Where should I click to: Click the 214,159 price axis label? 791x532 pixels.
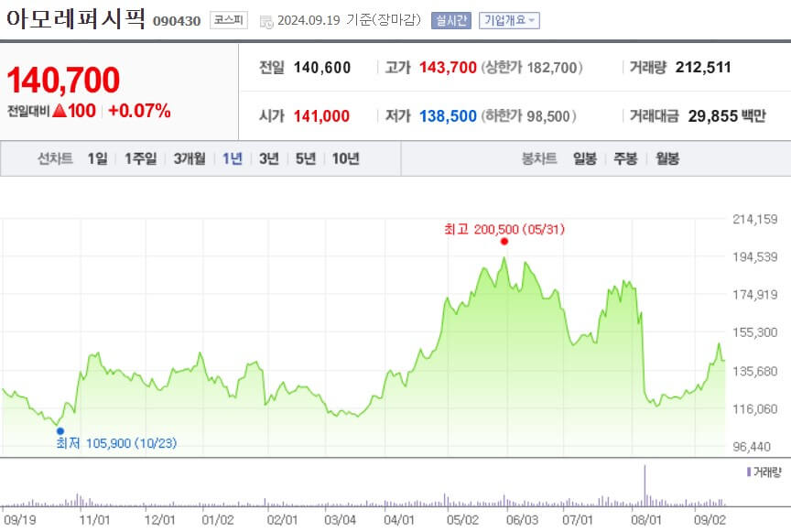[x=755, y=219]
